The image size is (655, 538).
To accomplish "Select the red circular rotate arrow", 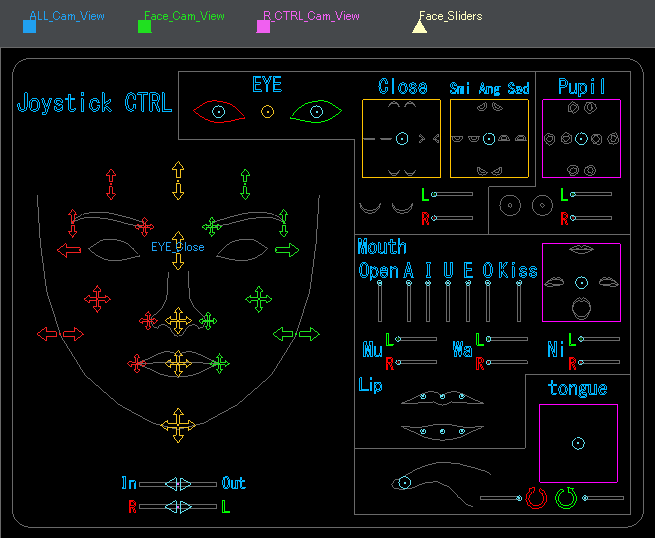I will [x=536, y=497].
